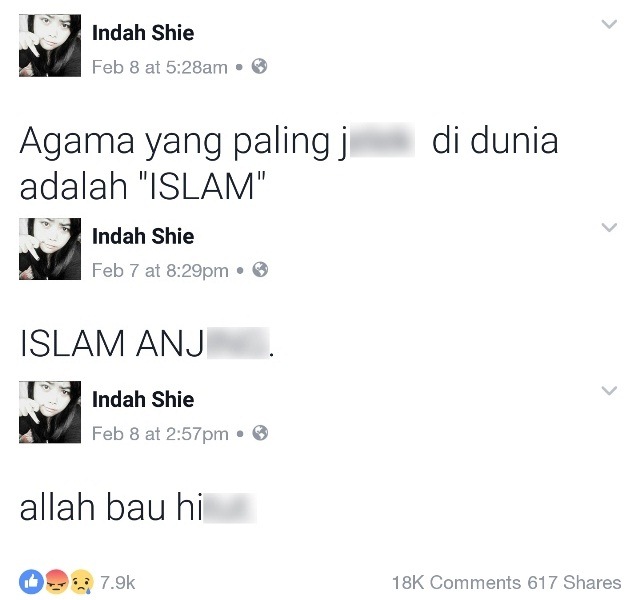Open the profile picture on the first post

50,45
